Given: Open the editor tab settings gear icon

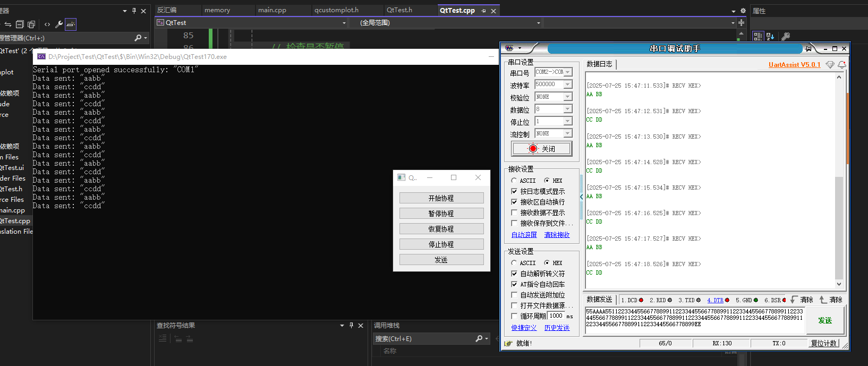Looking at the screenshot, I should (743, 11).
